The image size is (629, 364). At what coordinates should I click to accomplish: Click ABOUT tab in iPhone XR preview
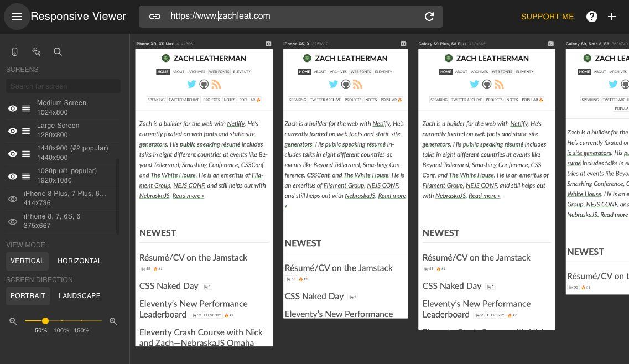pyautogui.click(x=179, y=72)
